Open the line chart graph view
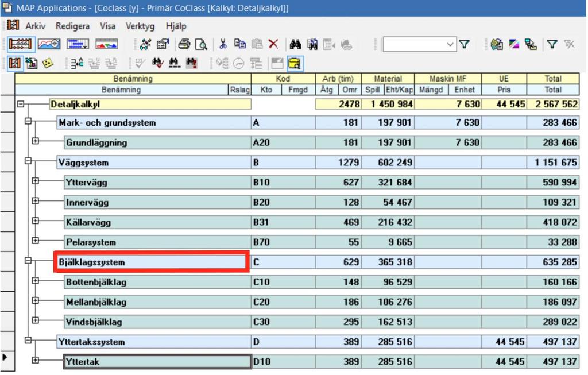This screenshot has height=375, width=588. 49,44
